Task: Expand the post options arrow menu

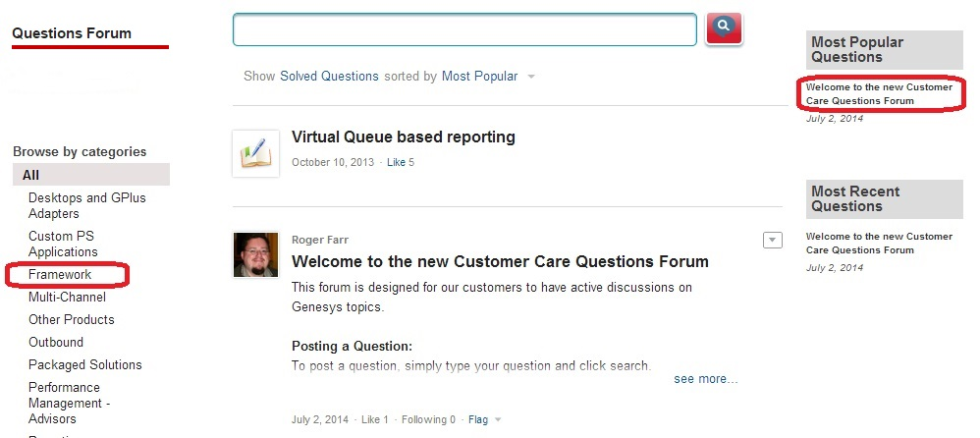Action: tap(772, 241)
